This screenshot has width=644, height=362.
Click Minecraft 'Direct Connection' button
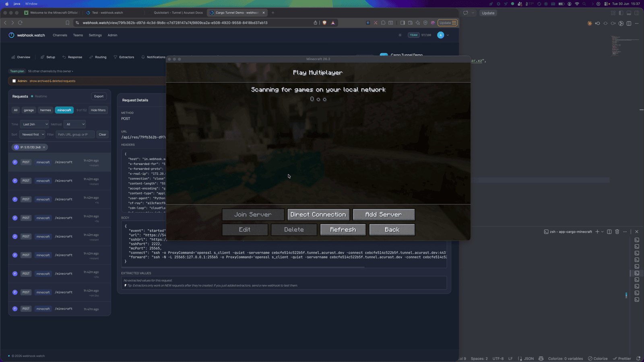point(318,214)
